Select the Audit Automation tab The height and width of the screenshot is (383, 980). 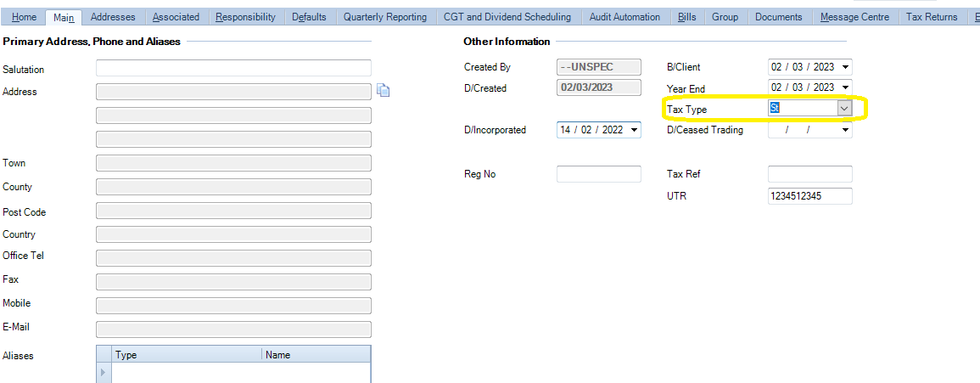point(624,17)
